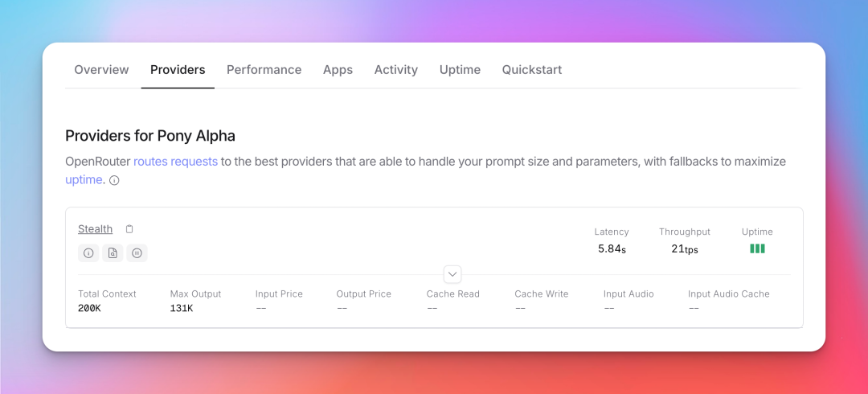Follow the "uptime" link in the description

pos(84,180)
